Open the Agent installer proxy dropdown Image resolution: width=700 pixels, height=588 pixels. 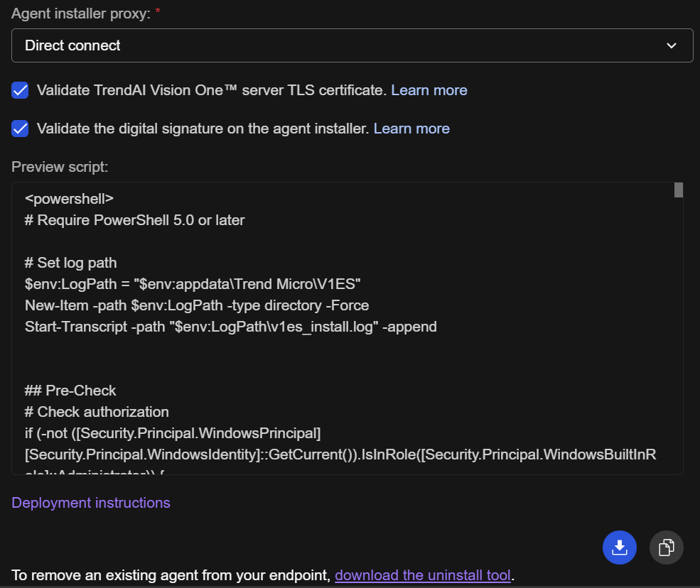click(352, 45)
